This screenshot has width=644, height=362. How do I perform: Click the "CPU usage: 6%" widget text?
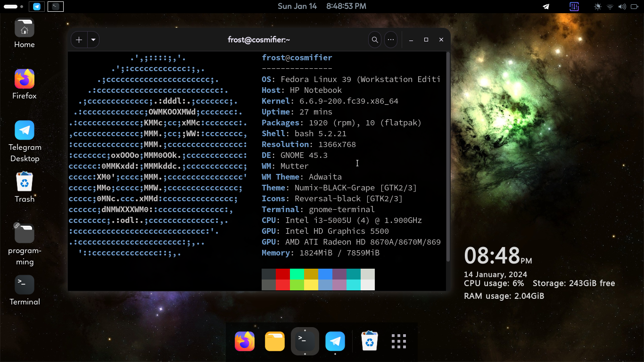click(494, 283)
